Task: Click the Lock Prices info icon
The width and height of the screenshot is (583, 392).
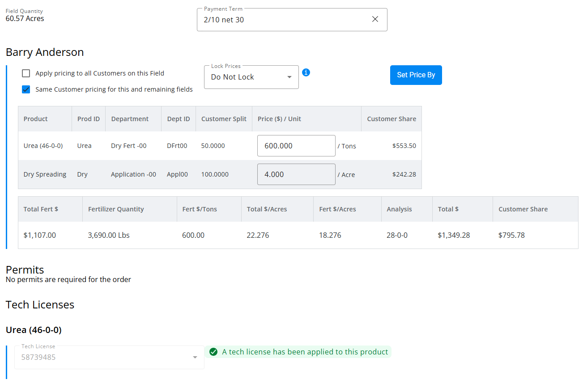Action: pos(306,72)
